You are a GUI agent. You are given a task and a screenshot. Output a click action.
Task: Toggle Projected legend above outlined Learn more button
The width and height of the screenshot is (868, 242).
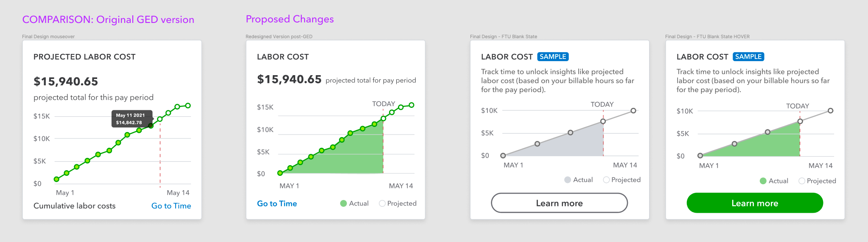pos(606,180)
